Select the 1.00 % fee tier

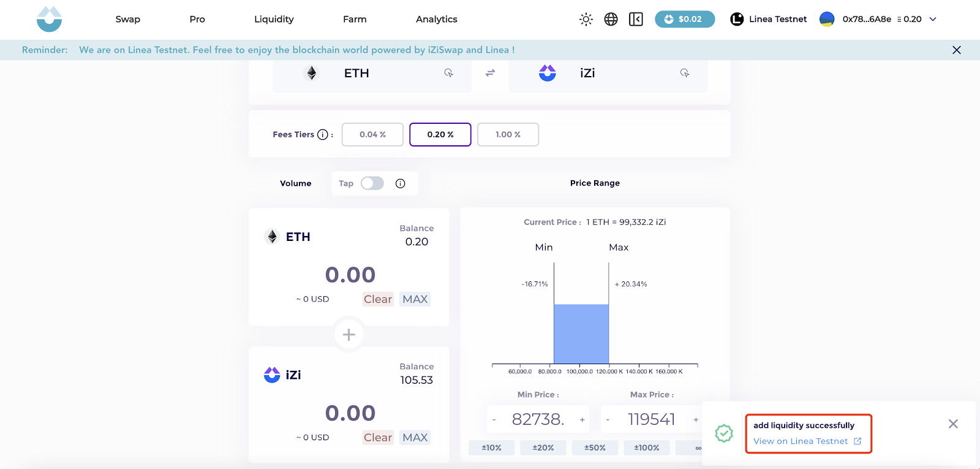(508, 134)
